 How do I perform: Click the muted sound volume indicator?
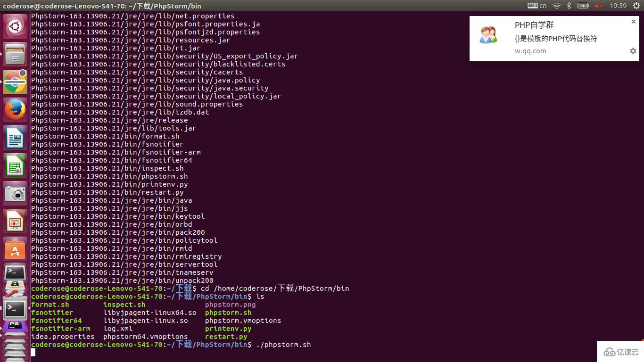pos(598,6)
